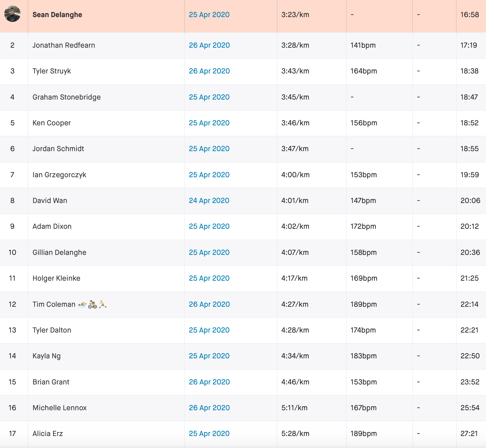486x448 pixels.
Task: Select the name Jordan Schmidt
Action: coord(58,149)
